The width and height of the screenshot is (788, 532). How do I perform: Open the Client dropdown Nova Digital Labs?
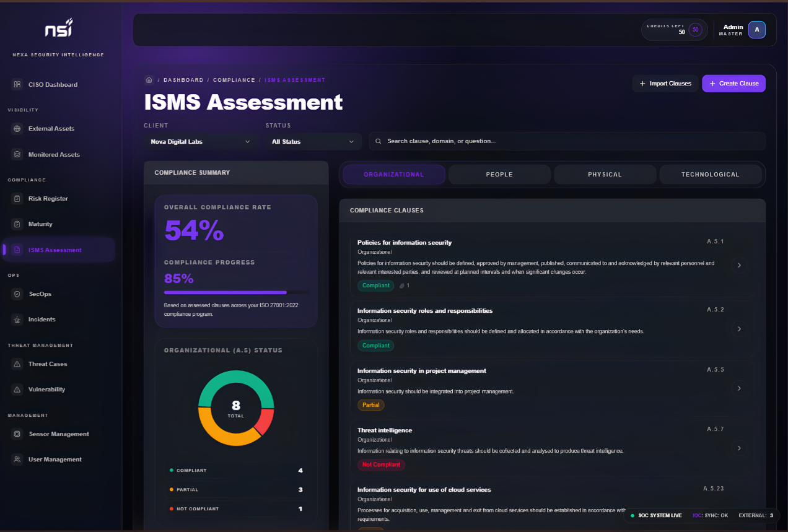(201, 141)
